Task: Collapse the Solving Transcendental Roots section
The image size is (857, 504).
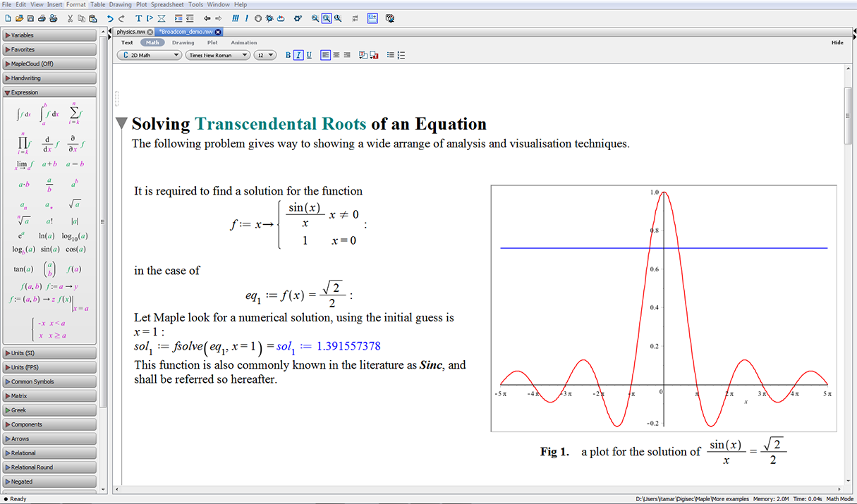Action: coord(121,124)
